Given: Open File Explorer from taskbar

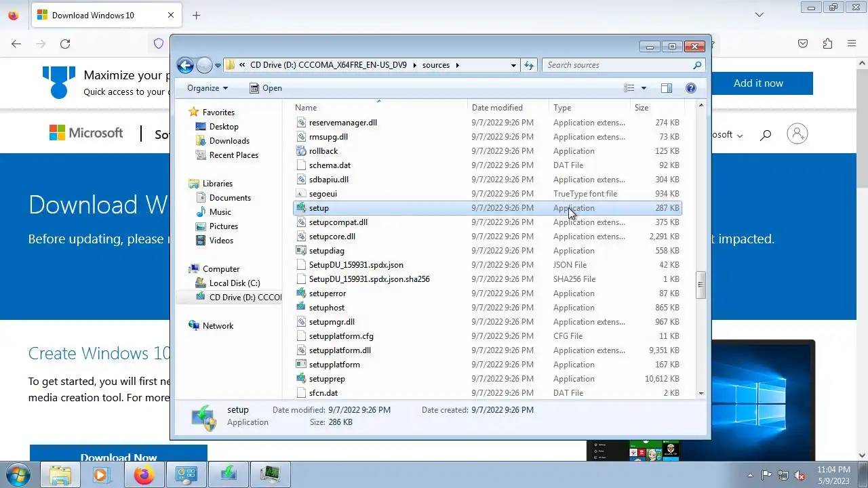Looking at the screenshot, I should [x=60, y=474].
